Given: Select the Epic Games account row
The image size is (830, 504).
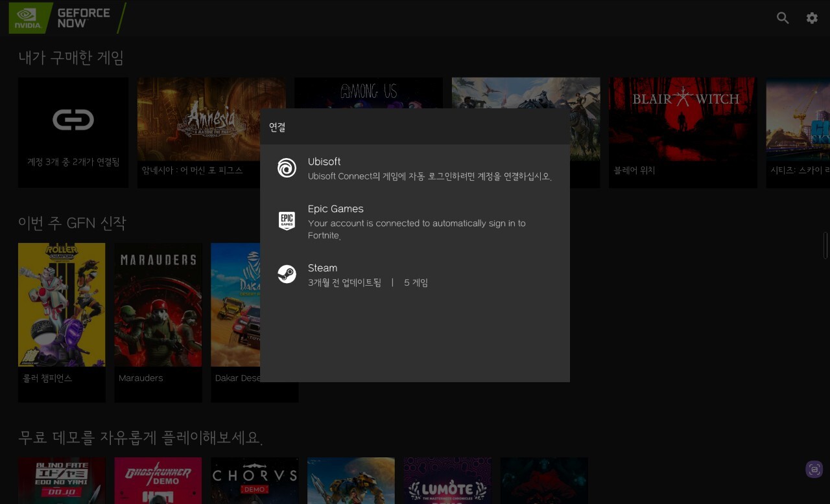Looking at the screenshot, I should (x=415, y=222).
